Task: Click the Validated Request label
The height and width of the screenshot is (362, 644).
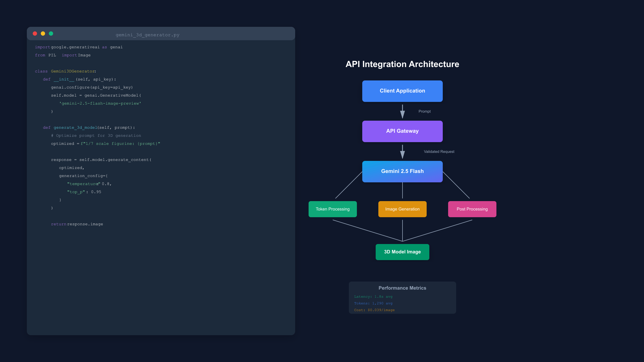Action: [x=439, y=152]
